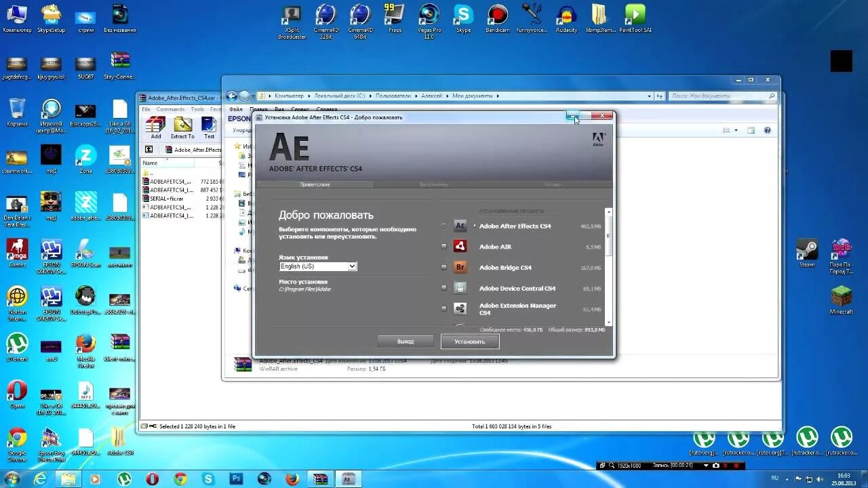Open the Fraps desktop shortcut
Image resolution: width=868 pixels, height=488 pixels.
[x=395, y=18]
